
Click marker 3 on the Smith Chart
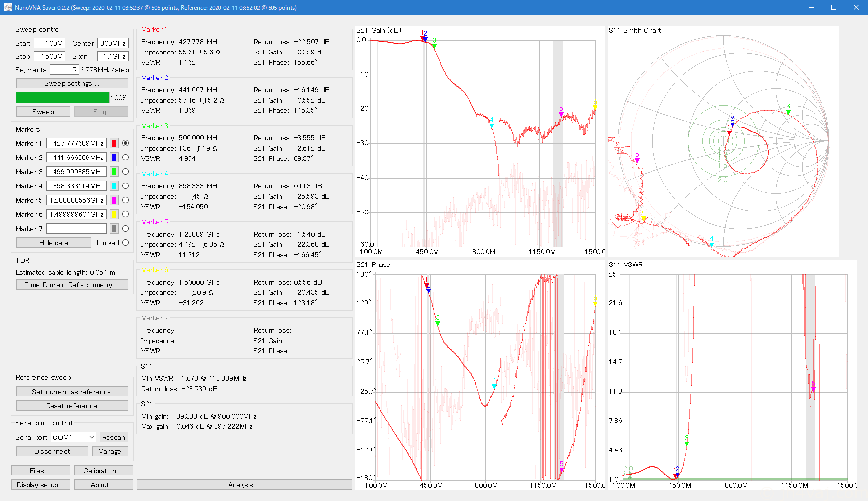pyautogui.click(x=788, y=112)
